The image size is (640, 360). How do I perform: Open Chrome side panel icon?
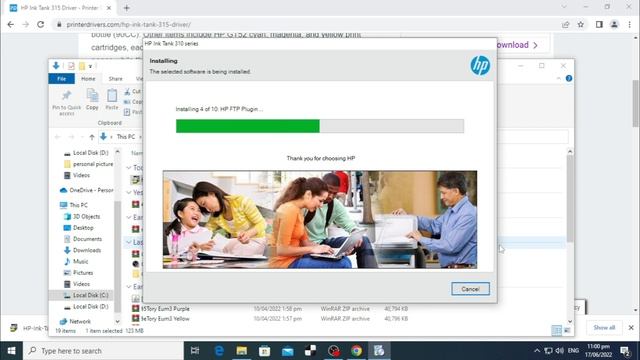[x=599, y=24]
